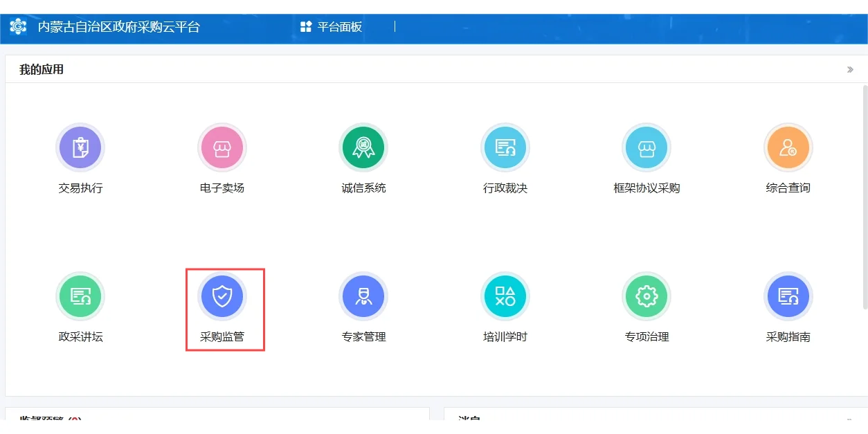Viewport: 868px width, 434px height.
Task: Click the 政采讲坛 label text
Action: point(80,337)
